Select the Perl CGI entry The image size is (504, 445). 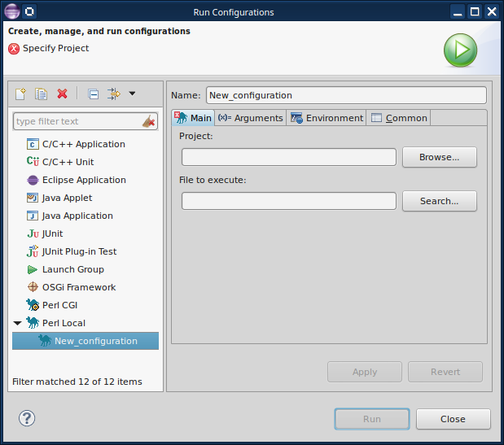(59, 305)
